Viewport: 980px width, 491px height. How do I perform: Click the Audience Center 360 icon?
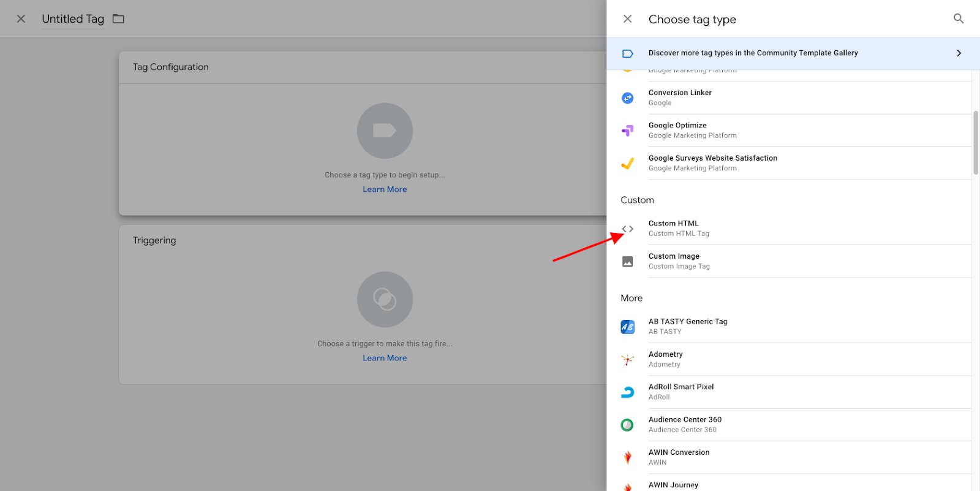tap(628, 425)
